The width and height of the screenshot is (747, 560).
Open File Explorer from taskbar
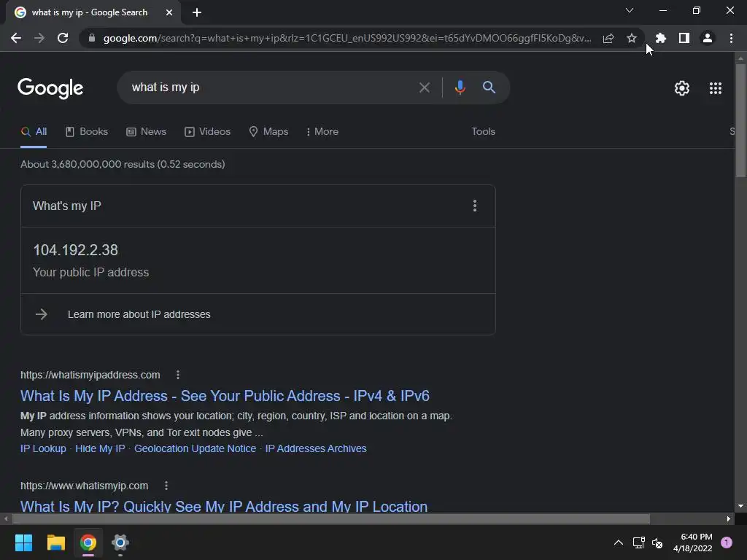[x=55, y=542]
